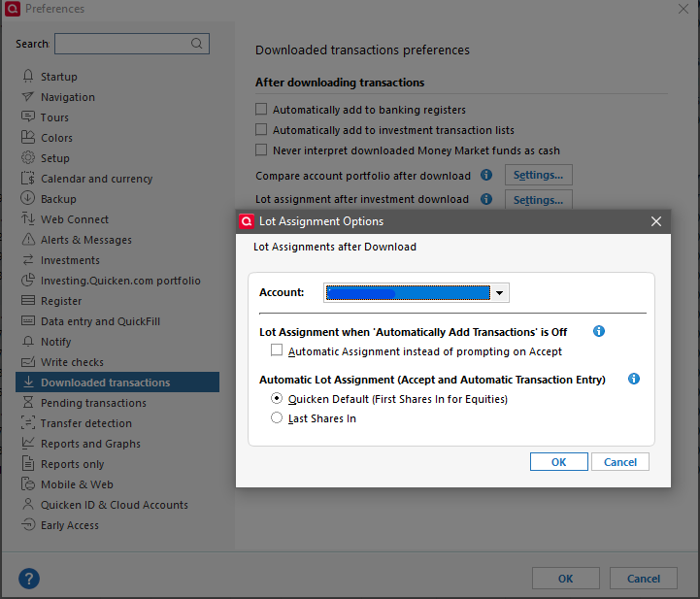Open the Account dropdown arrow
700x599 pixels.
(x=500, y=293)
